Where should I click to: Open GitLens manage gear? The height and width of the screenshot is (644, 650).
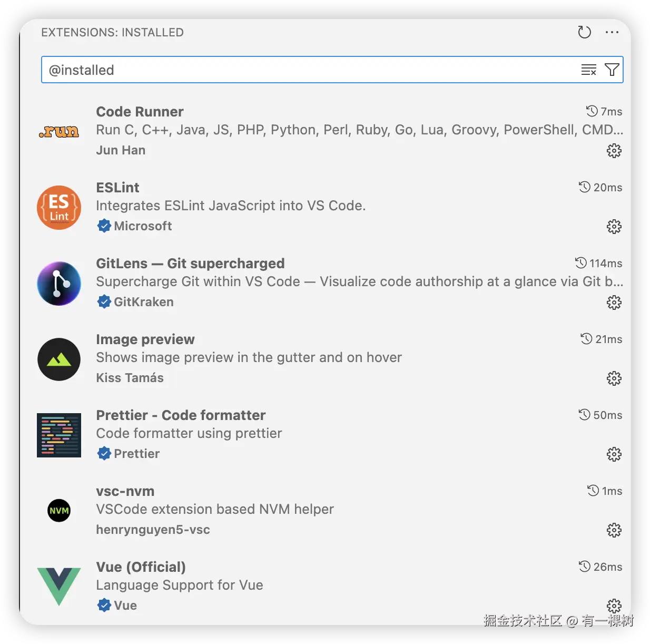[x=614, y=303]
